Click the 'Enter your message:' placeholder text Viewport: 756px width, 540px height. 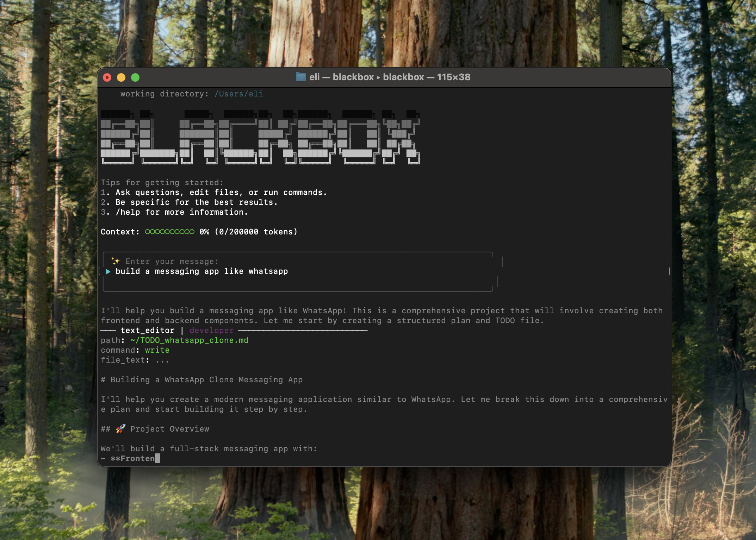(x=172, y=262)
